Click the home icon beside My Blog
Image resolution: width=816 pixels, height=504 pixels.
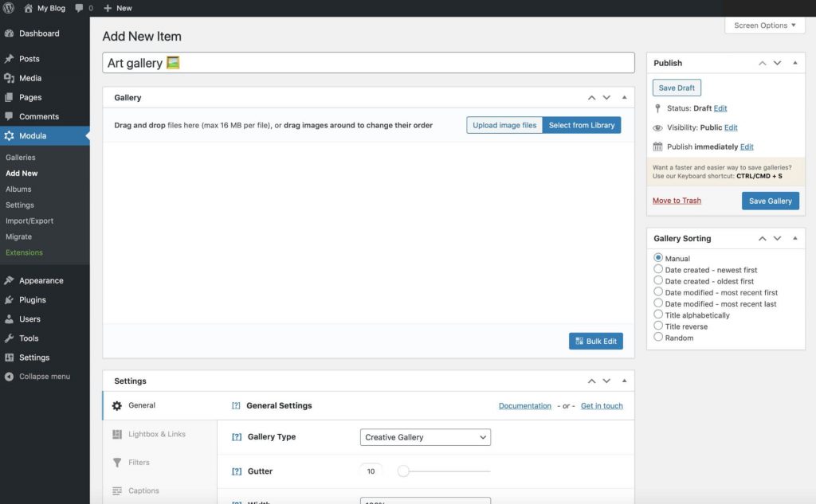(28, 8)
